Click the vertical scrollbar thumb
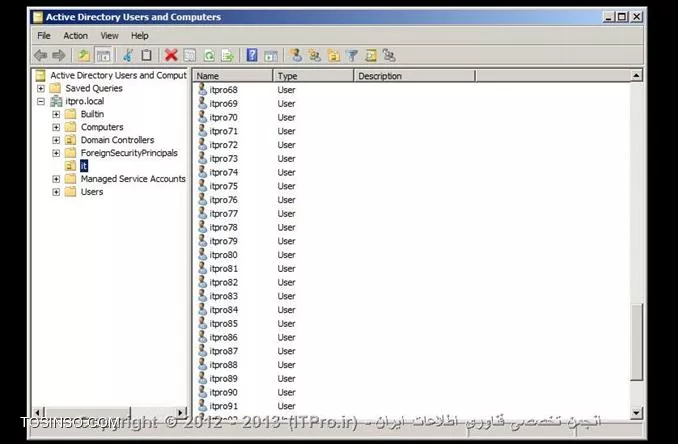Screen dimensions: 678x444 pos(636,342)
